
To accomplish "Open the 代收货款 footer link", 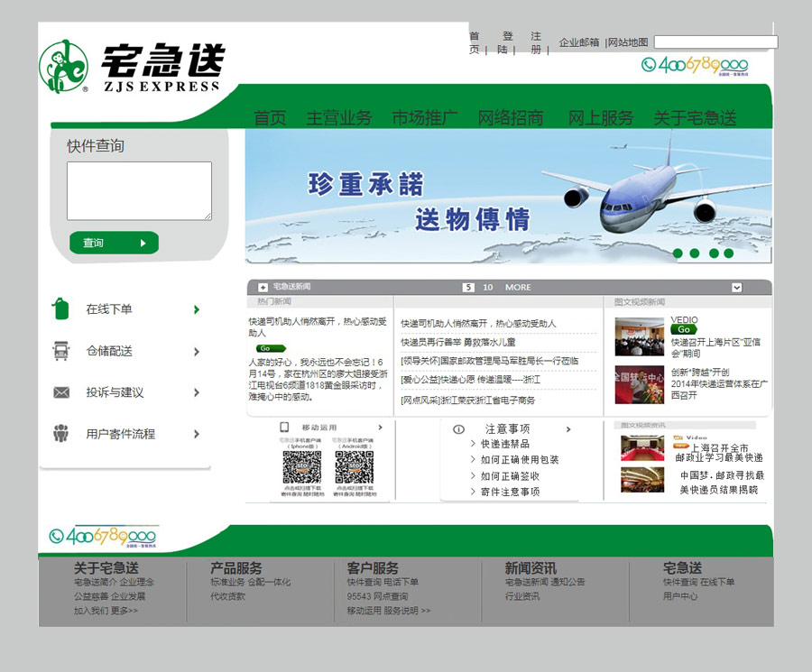I will (x=227, y=596).
